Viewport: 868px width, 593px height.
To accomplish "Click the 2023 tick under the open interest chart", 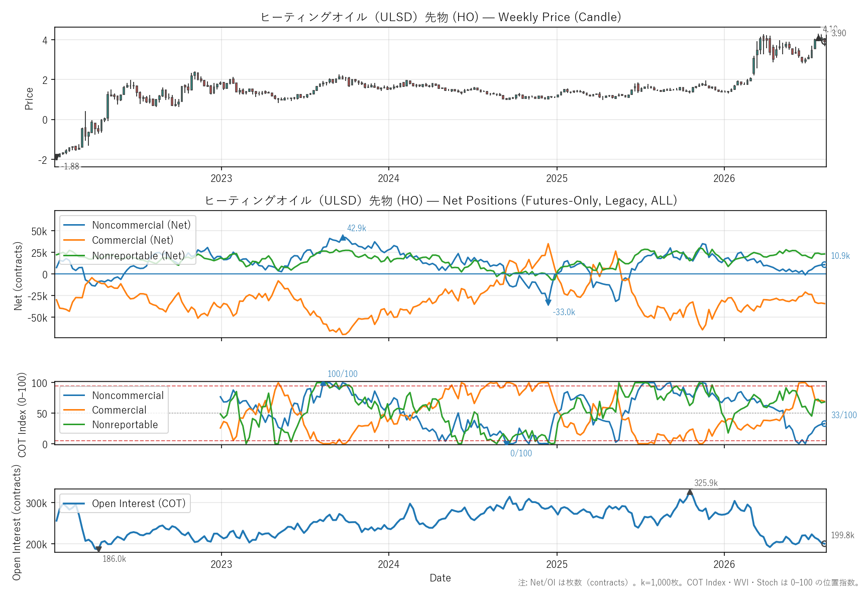I will click(x=222, y=564).
